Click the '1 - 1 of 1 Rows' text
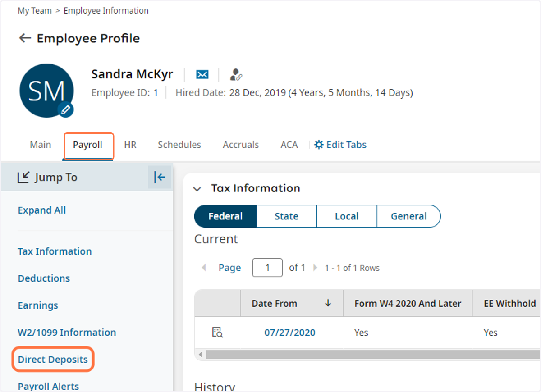This screenshot has height=392, width=541. (x=352, y=268)
